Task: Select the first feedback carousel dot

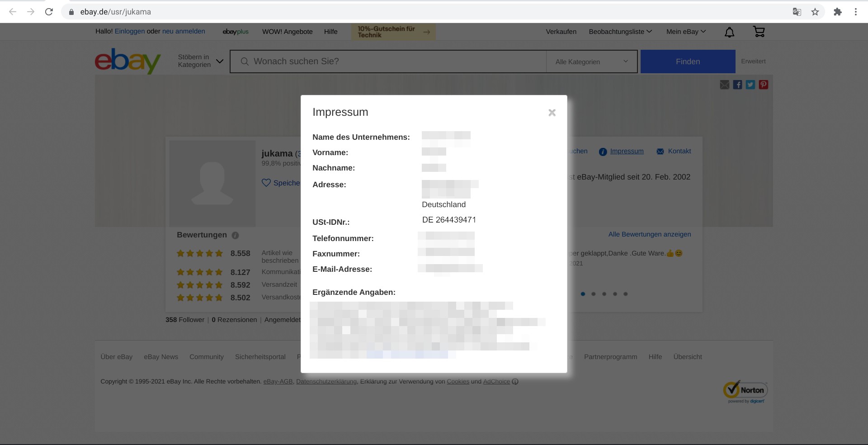Action: [x=583, y=294]
